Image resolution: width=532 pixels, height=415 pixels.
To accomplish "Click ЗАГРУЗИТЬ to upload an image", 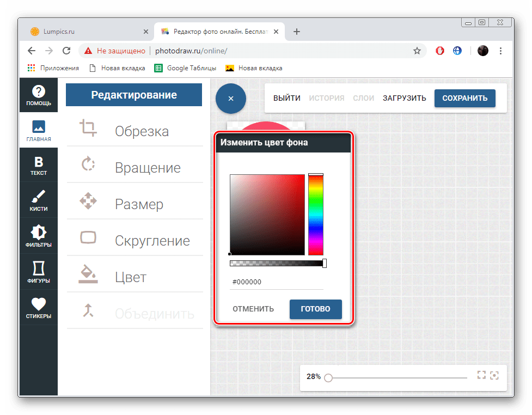I will (x=405, y=98).
